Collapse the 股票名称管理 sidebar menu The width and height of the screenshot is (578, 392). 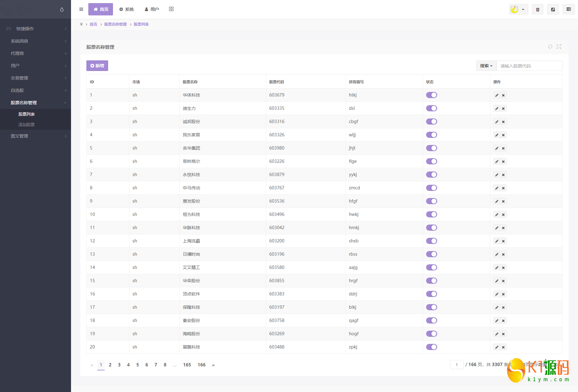pos(36,103)
